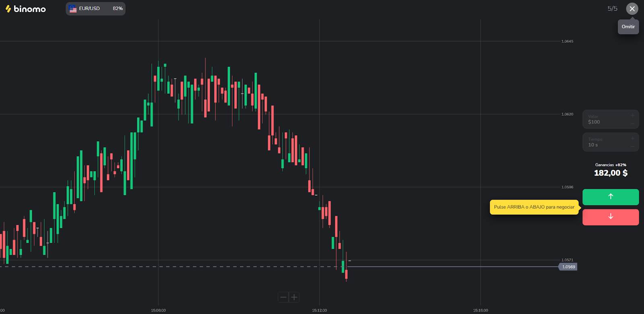644x314 pixels.
Task: Click the yellow ARRIBA o ABAJO tooltip
Action: (534, 207)
